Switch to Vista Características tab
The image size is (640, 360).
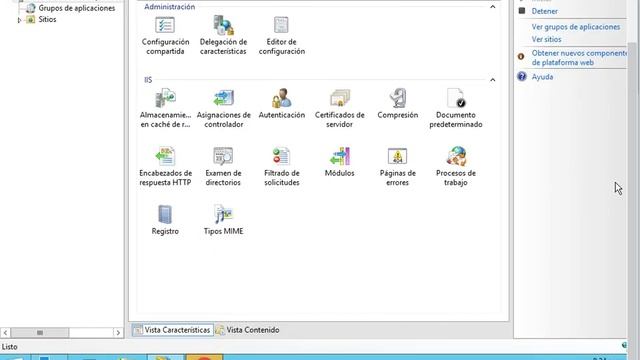173,330
